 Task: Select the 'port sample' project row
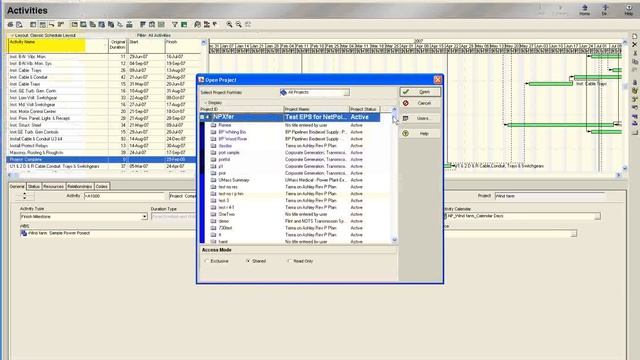click(292, 153)
